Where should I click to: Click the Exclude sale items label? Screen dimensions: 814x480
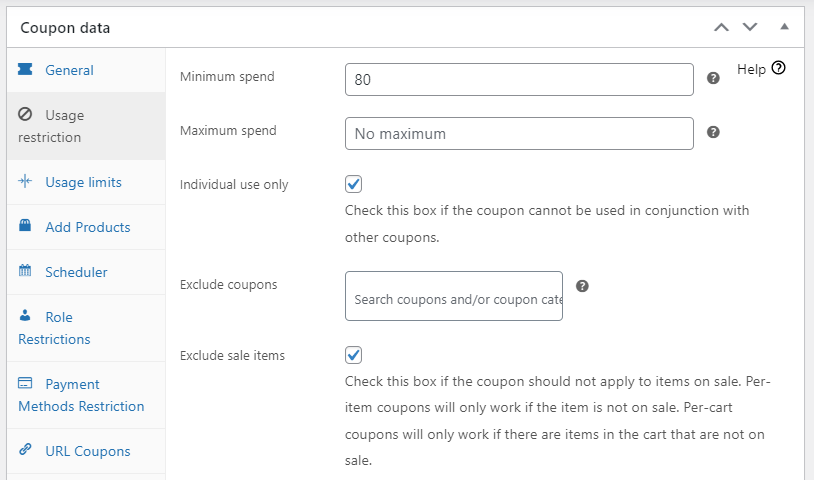[x=232, y=355]
